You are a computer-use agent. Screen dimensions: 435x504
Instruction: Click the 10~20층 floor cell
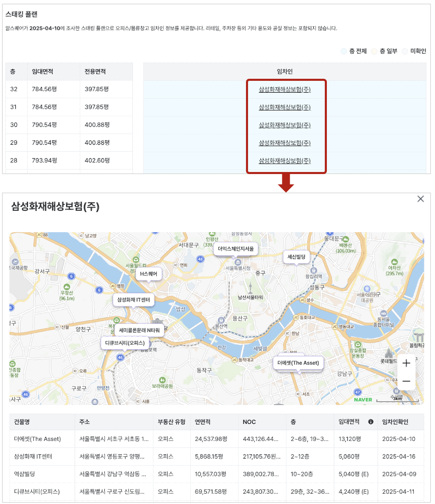(310, 474)
